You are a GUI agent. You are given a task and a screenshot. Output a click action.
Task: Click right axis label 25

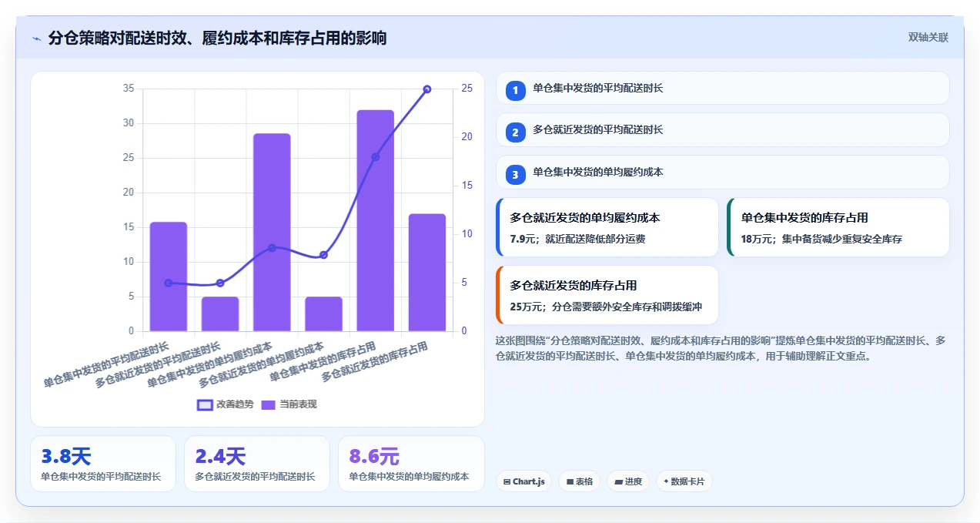point(467,89)
